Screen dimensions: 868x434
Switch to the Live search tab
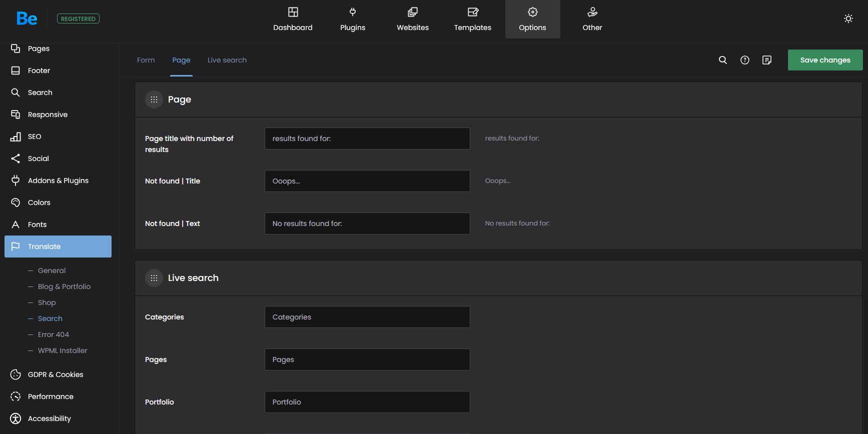pos(227,60)
